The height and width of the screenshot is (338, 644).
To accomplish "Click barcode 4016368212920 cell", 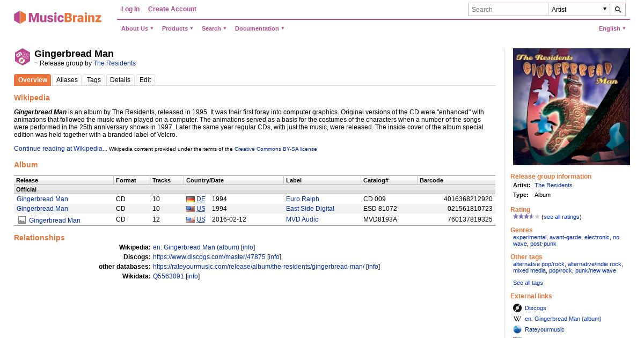I will coord(456,199).
